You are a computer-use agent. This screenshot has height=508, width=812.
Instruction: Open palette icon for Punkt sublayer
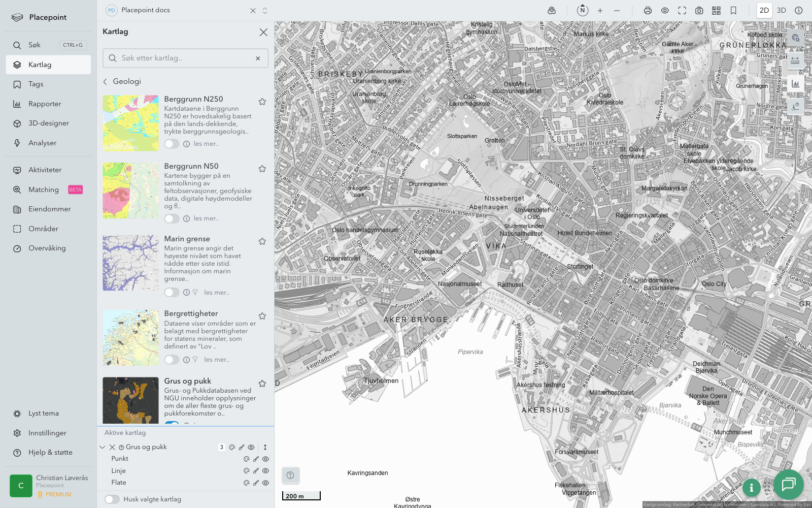247,459
